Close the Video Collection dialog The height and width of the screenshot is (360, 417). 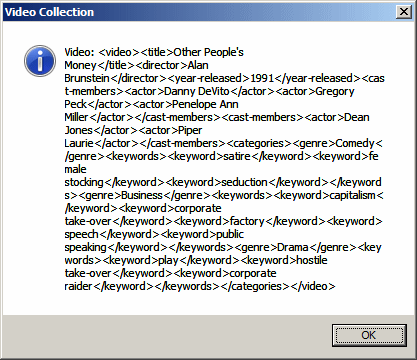click(x=403, y=12)
